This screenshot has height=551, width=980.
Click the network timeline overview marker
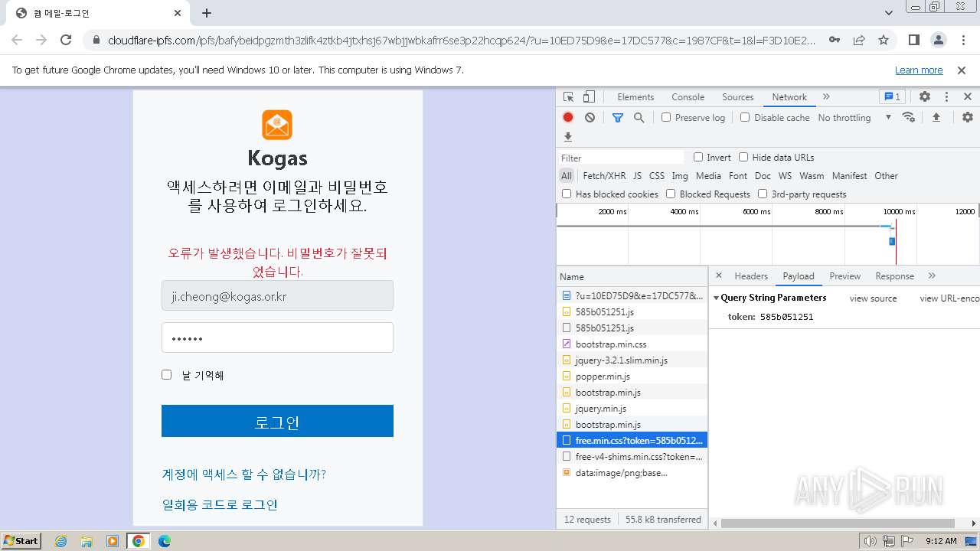pos(892,241)
